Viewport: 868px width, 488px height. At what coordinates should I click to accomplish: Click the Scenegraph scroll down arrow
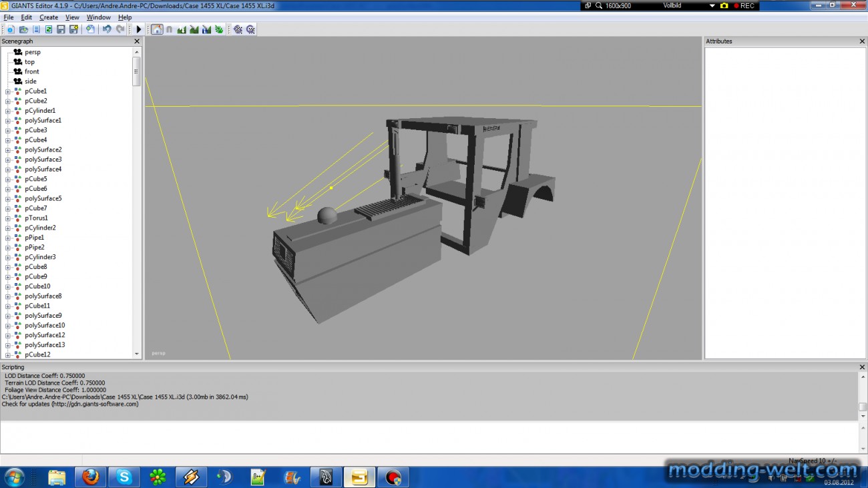tap(137, 354)
